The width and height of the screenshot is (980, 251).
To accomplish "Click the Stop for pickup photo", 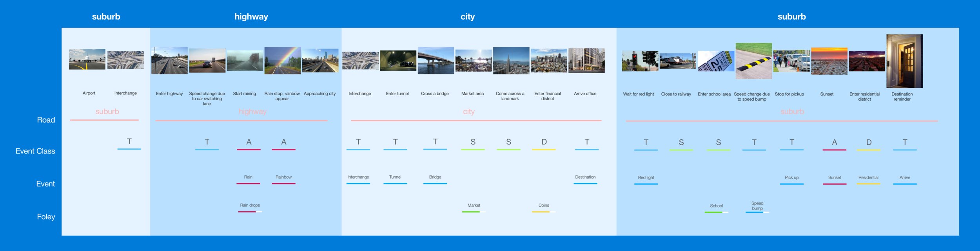I will (791, 61).
